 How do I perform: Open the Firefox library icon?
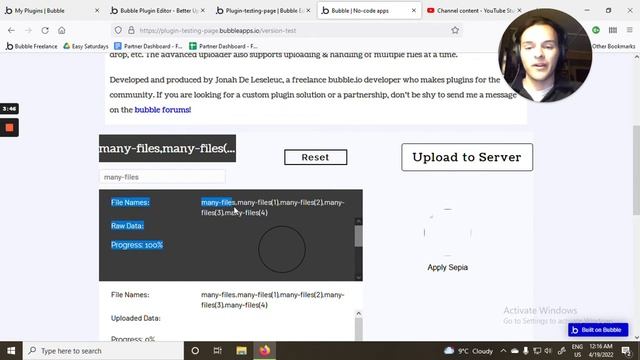tap(613, 30)
